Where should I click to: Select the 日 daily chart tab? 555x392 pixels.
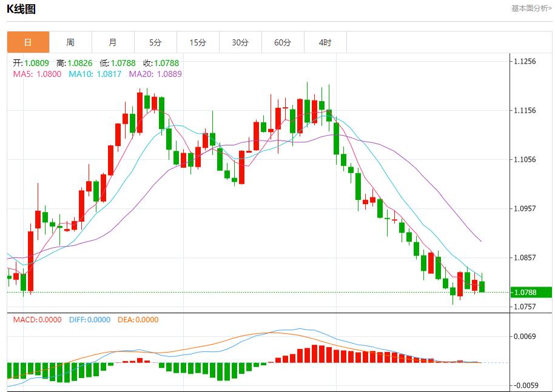point(28,42)
